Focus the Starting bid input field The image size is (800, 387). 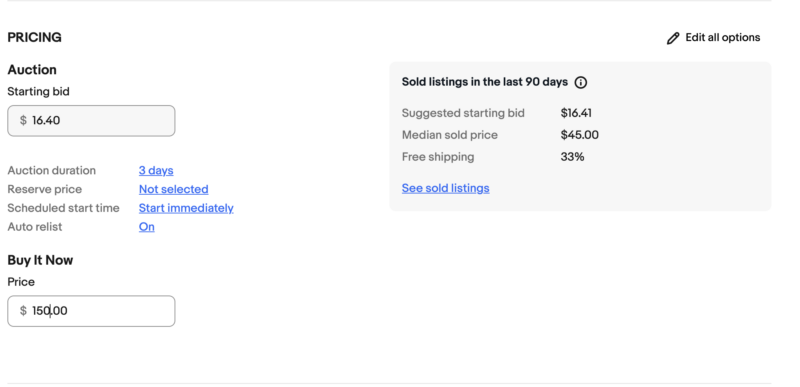point(91,121)
